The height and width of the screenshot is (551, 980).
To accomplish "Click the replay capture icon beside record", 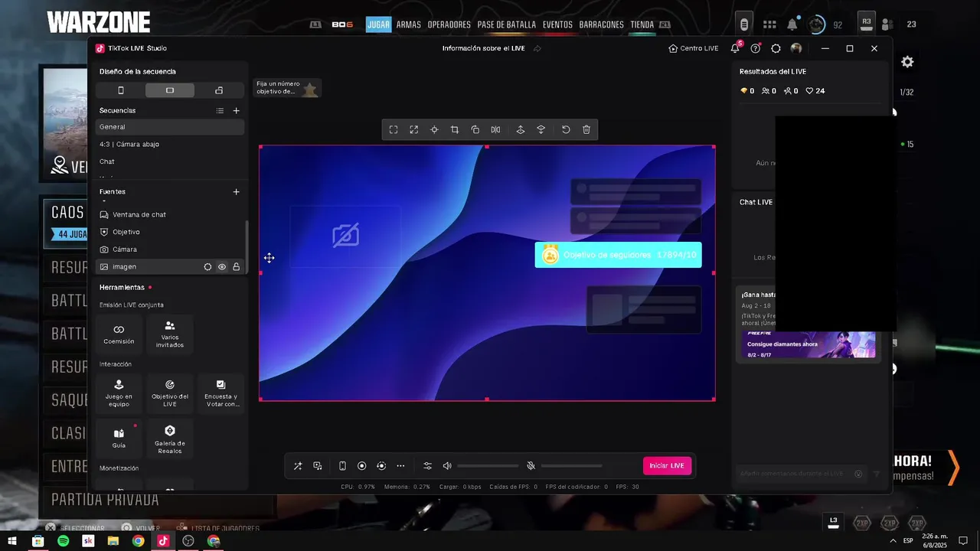I will [x=381, y=466].
